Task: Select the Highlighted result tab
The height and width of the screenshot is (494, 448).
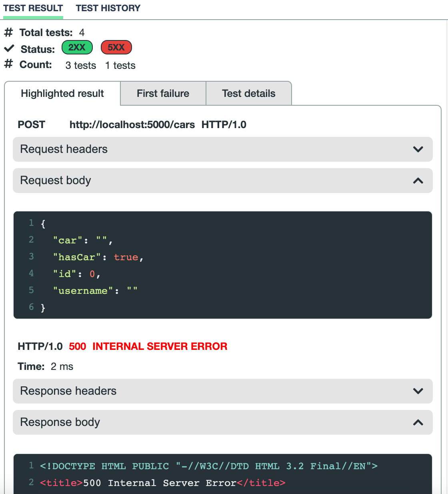Action: pos(62,94)
